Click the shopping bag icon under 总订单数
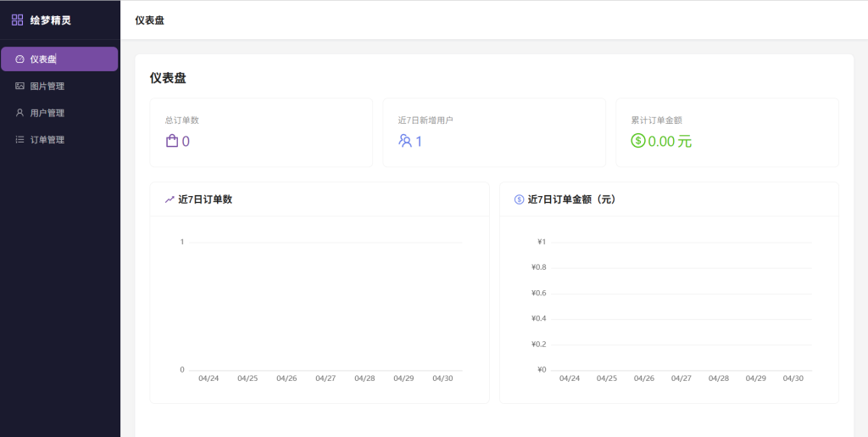Viewport: 868px width, 437px height. [172, 141]
